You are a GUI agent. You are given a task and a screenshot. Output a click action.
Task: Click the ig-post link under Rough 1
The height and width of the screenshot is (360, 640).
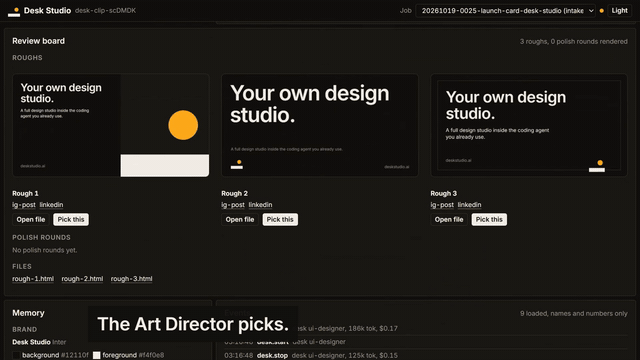click(x=24, y=205)
